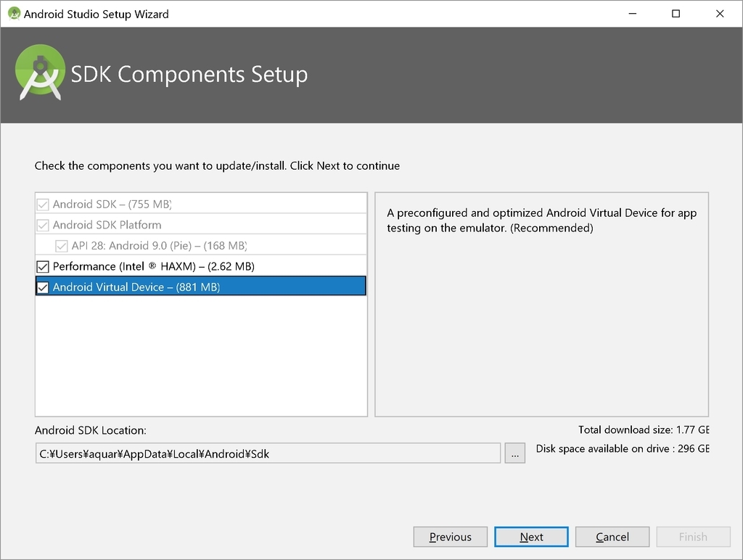Viewport: 743px width, 560px height.
Task: Select the Android Virtual Device – (881 MB) row
Action: (x=201, y=286)
